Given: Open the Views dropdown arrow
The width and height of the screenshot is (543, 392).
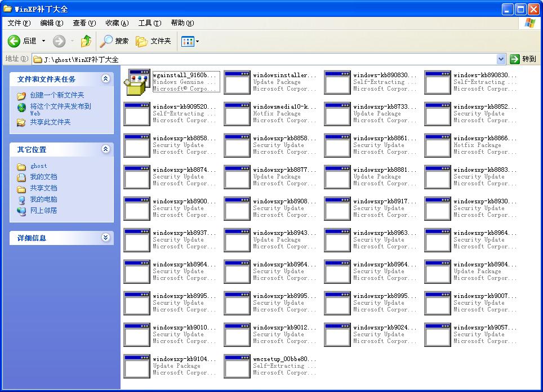Looking at the screenshot, I should pyautogui.click(x=197, y=42).
